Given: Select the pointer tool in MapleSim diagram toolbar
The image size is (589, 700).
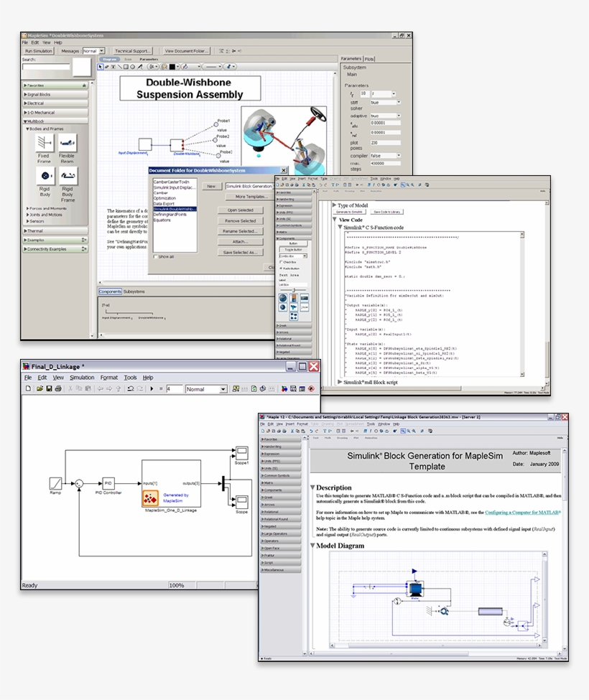Looking at the screenshot, I should click(x=101, y=67).
